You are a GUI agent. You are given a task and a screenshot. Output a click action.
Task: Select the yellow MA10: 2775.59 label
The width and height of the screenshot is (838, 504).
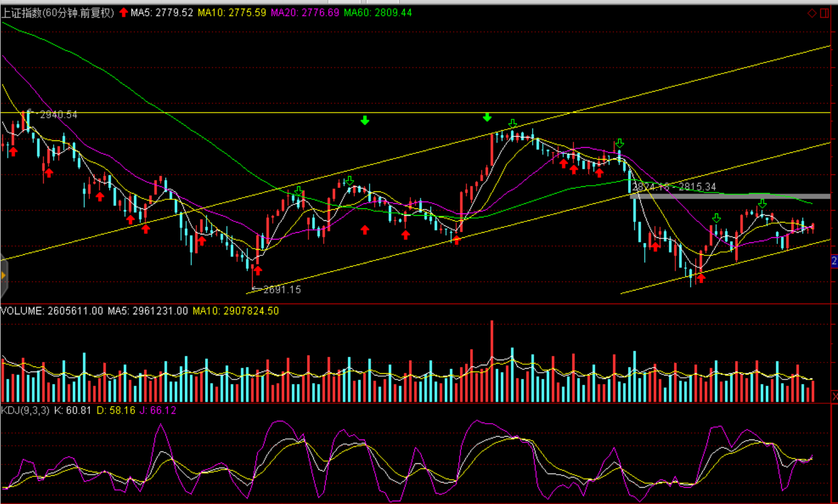[232, 12]
